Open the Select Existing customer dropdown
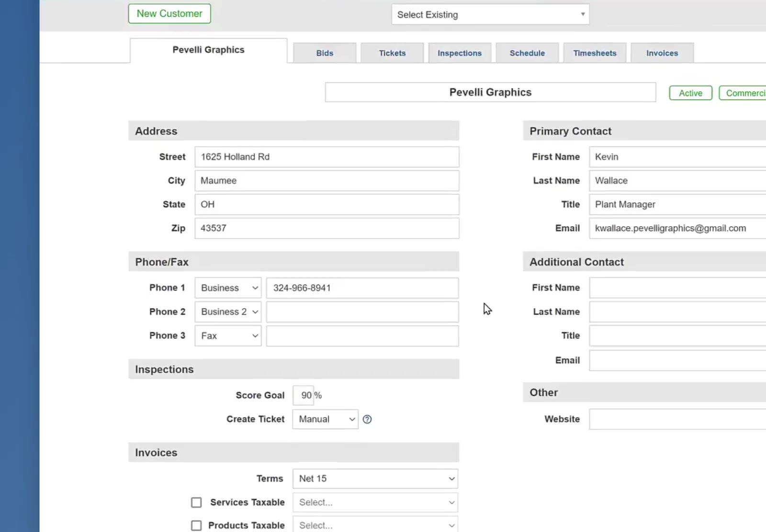 pos(490,14)
